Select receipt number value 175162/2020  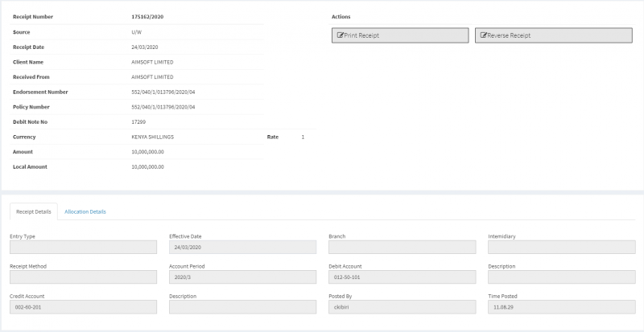148,17
